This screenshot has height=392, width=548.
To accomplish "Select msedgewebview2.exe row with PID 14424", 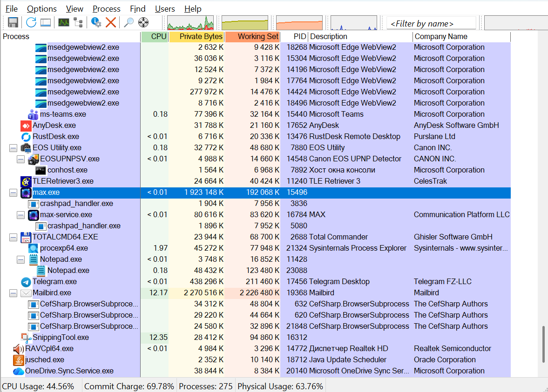I will 256,92.
